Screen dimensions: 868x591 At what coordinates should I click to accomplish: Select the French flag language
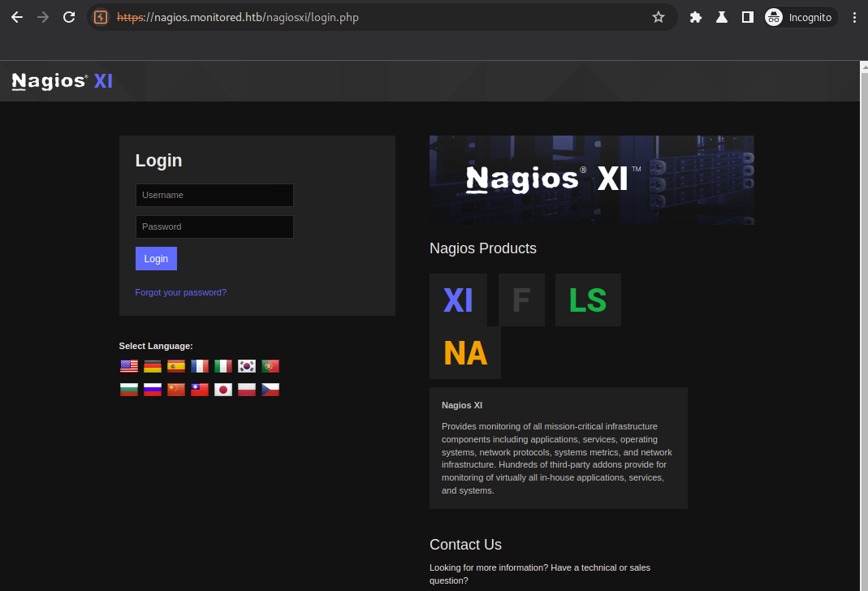[199, 365]
